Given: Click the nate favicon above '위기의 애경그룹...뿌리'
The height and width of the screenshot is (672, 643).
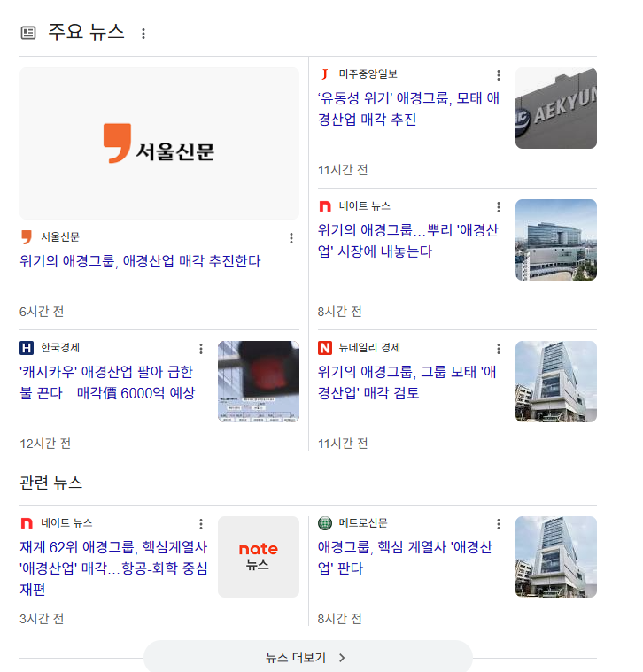Looking at the screenshot, I should coord(325,206).
